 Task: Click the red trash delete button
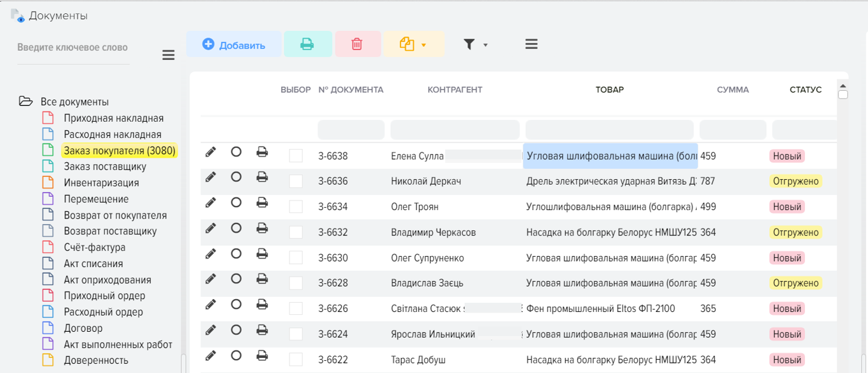[x=357, y=44]
